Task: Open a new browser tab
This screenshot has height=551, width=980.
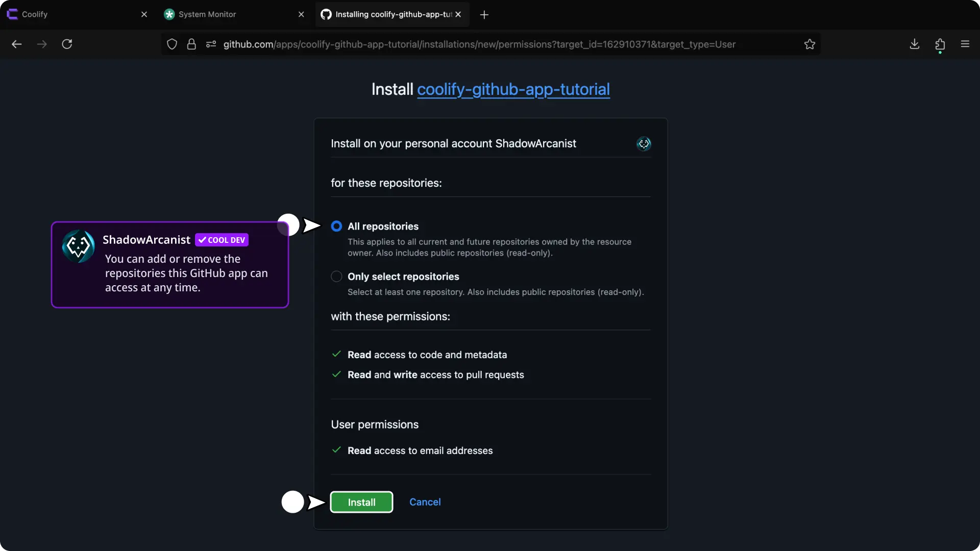Action: tap(484, 15)
